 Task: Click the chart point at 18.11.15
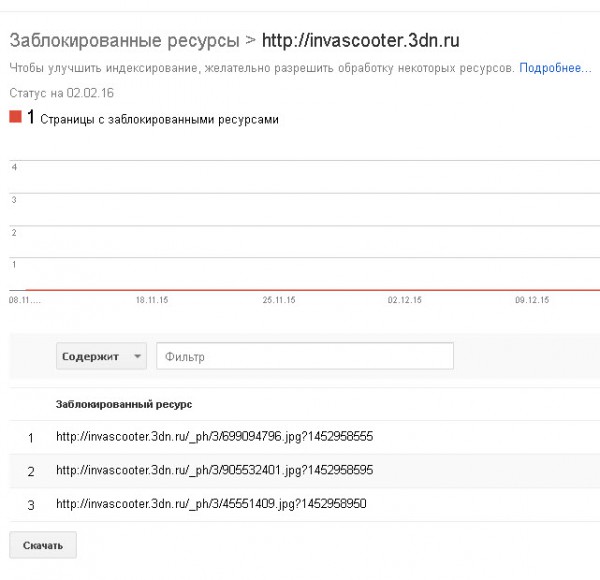pos(152,290)
